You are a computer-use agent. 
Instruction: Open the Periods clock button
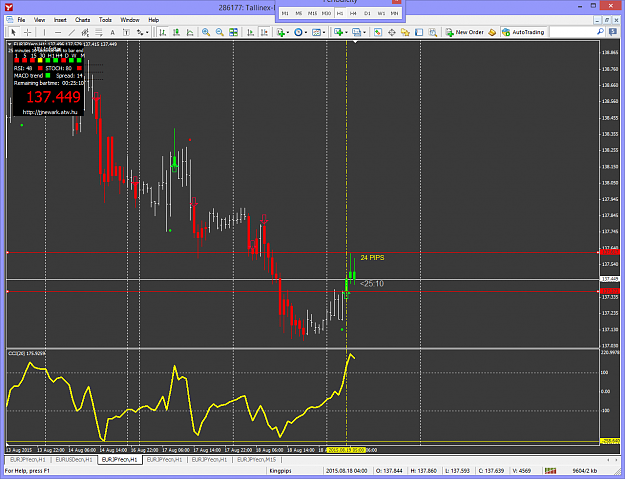(x=298, y=32)
